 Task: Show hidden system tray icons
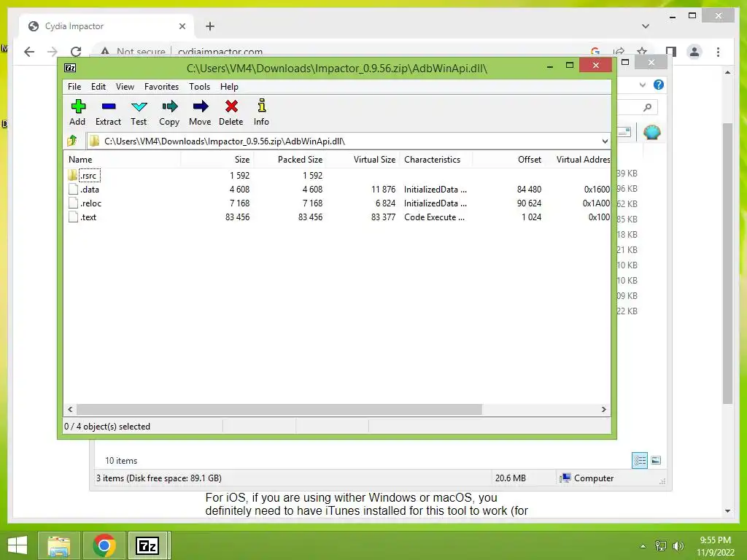(x=643, y=546)
